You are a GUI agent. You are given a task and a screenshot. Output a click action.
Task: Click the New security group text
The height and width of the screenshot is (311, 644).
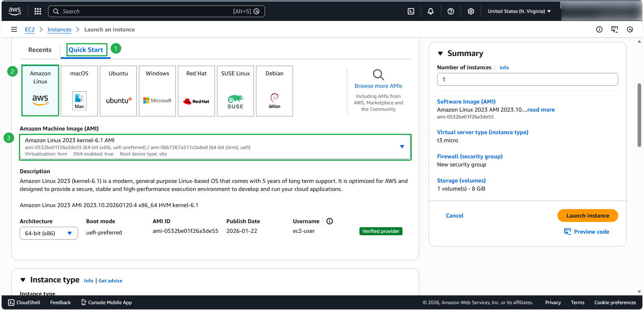pos(462,164)
